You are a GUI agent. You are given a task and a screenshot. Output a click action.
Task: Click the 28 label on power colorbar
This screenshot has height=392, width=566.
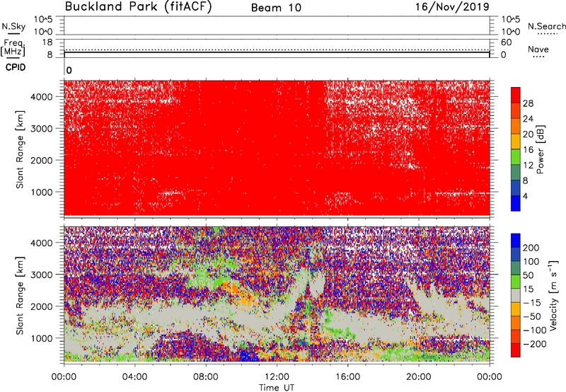(x=528, y=103)
